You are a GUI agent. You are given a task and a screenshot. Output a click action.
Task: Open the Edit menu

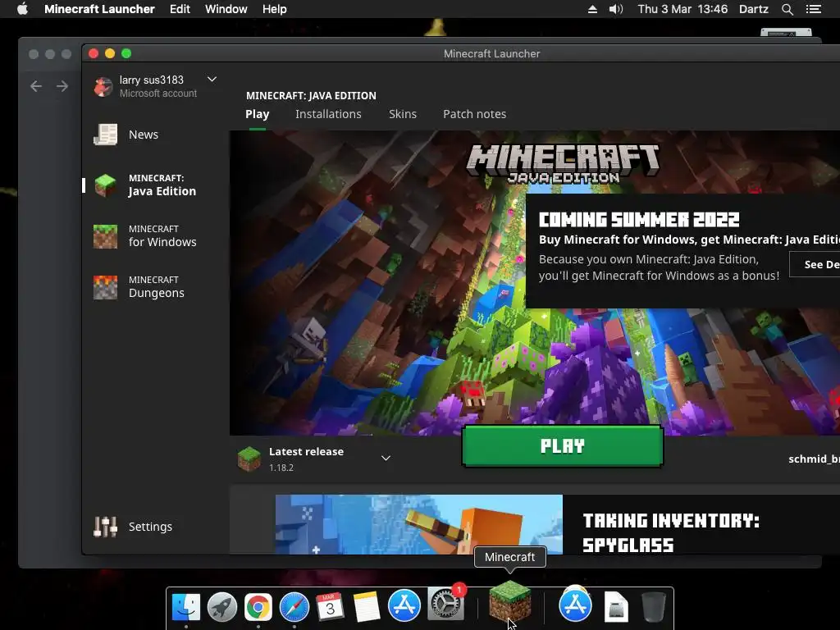click(x=180, y=9)
